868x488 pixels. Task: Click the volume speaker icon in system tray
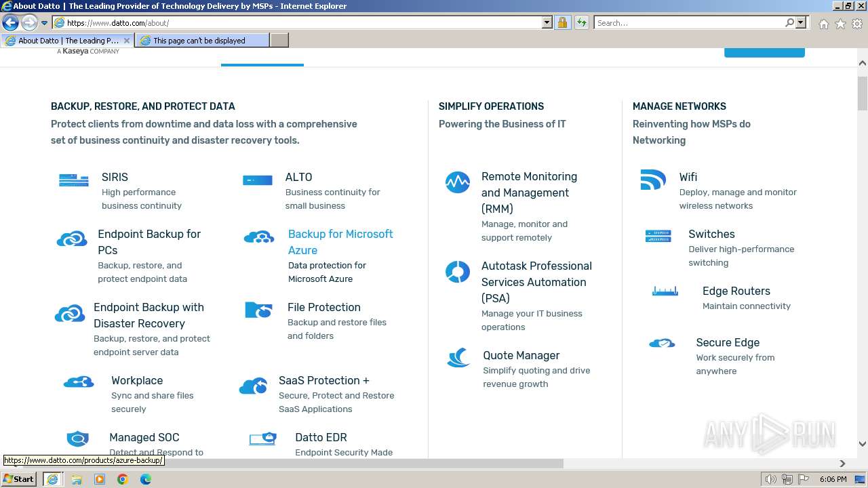(771, 479)
